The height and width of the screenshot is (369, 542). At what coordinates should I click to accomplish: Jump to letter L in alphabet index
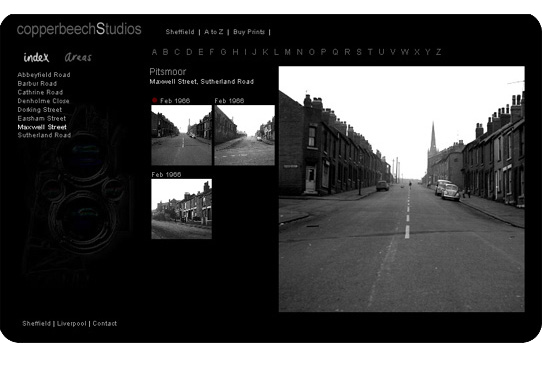pos(276,52)
